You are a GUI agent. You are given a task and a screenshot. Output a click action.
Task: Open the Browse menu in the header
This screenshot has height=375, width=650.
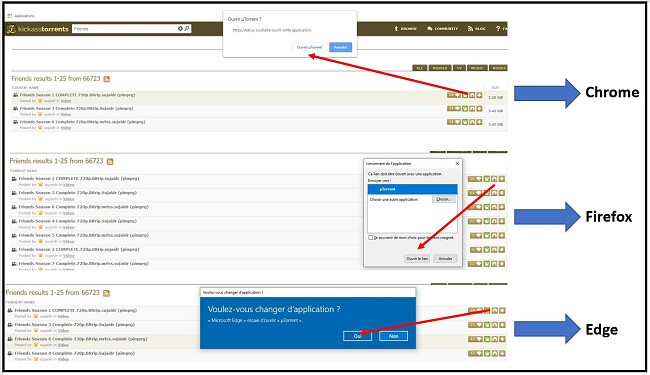pyautogui.click(x=405, y=29)
